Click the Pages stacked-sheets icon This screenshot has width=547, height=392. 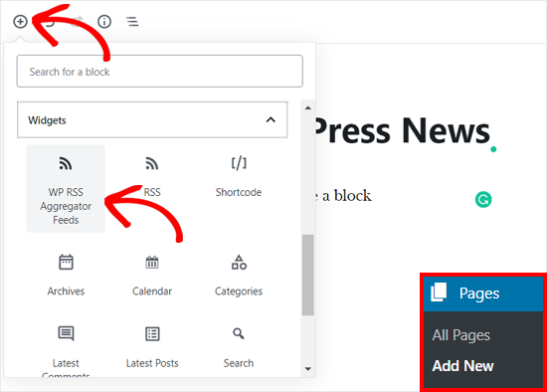(439, 293)
